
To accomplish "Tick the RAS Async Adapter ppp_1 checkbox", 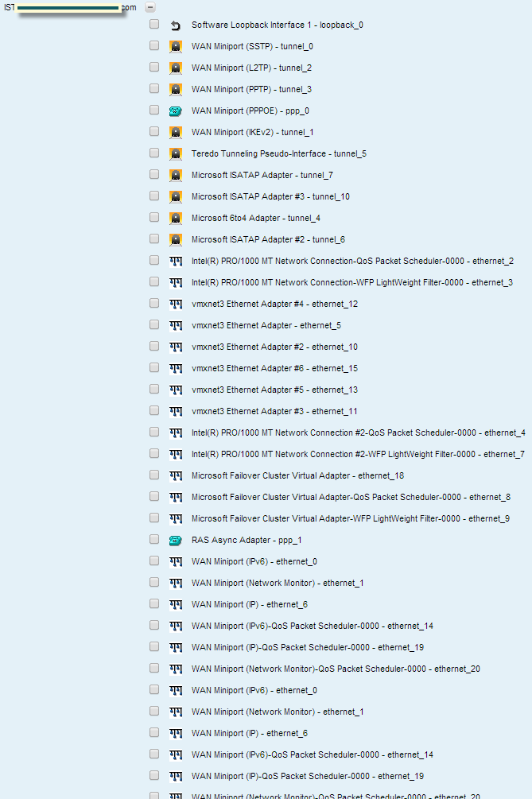I will [x=154, y=538].
